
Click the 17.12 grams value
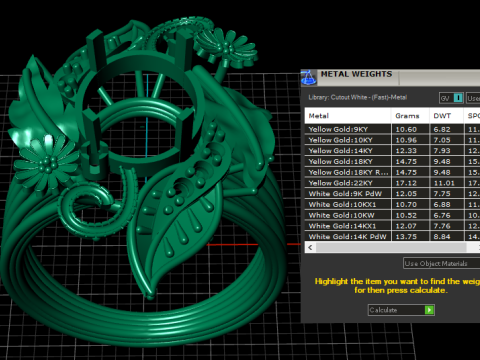coord(406,183)
